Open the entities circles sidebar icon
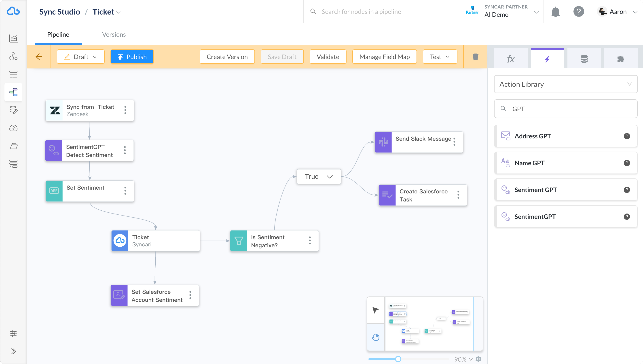The height and width of the screenshot is (364, 643). point(13,57)
